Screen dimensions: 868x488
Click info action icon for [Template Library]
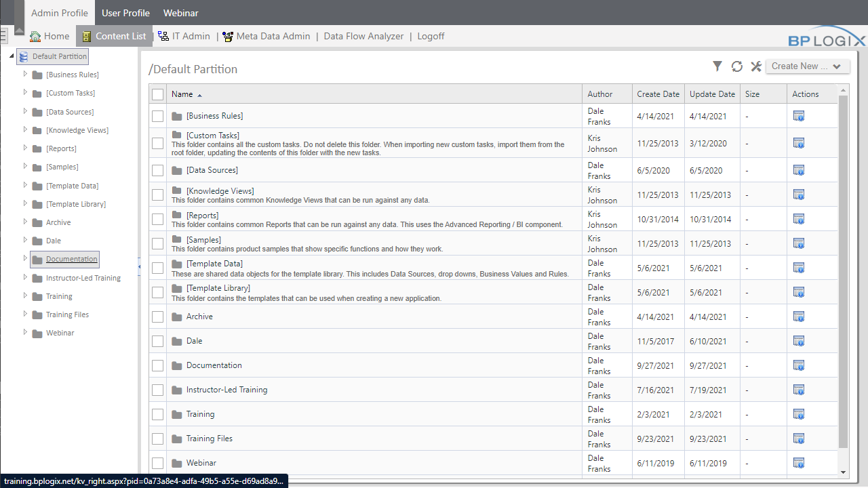799,292
